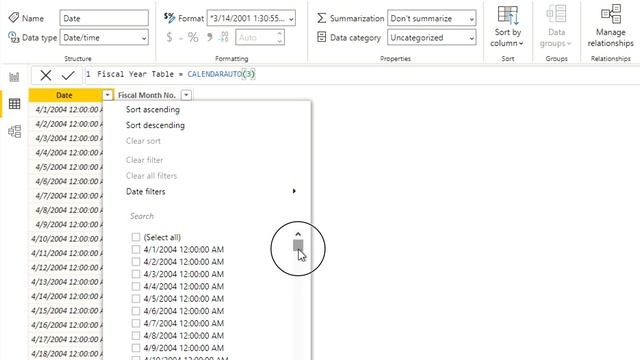Open the Date column filter arrow
Screen dimensions: 640x360
[x=107, y=95]
